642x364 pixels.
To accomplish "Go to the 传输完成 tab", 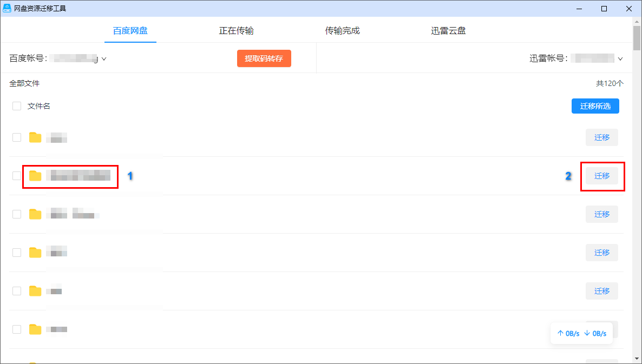I will [x=342, y=31].
